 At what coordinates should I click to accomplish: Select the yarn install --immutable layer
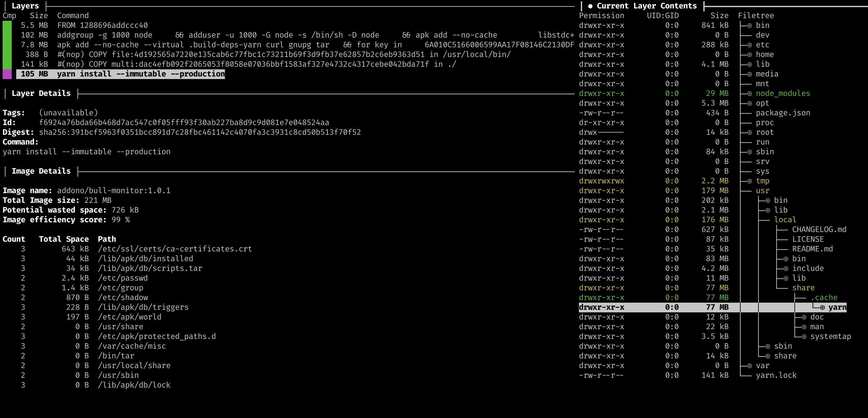click(121, 74)
